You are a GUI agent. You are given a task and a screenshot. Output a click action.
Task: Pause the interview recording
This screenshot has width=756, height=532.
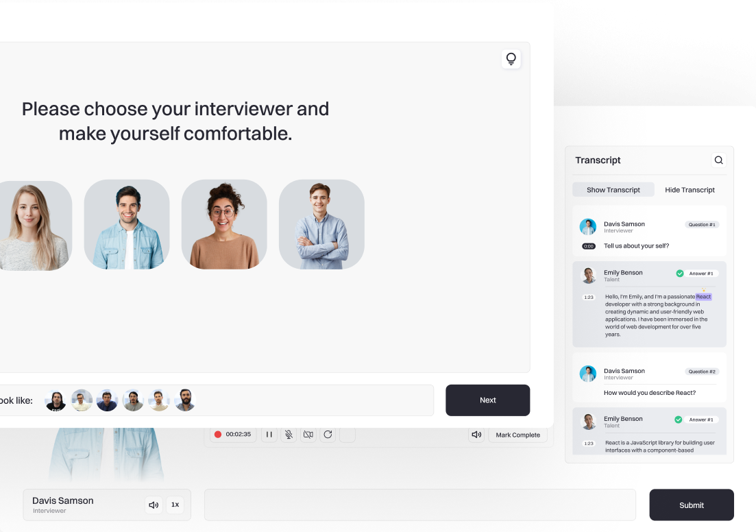pos(269,435)
